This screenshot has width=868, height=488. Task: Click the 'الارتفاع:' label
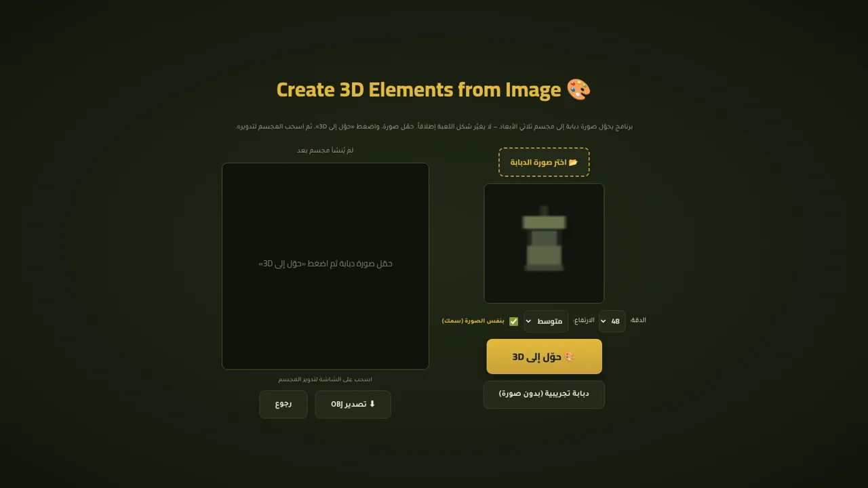pyautogui.click(x=584, y=320)
